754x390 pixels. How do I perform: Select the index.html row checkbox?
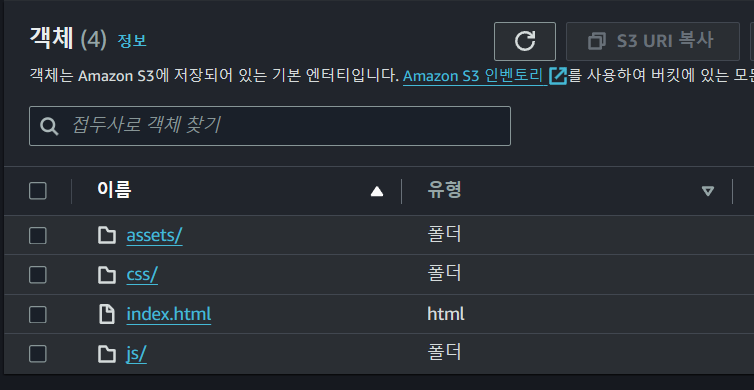[38, 315]
